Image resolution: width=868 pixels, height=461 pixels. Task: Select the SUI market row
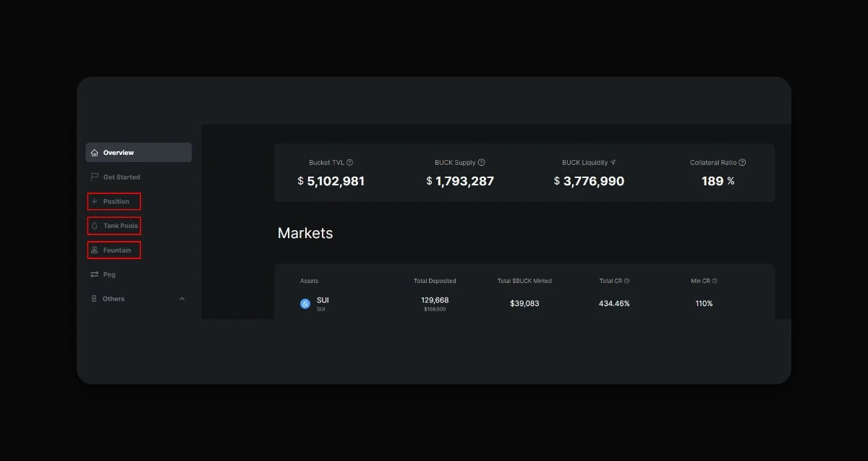point(524,303)
